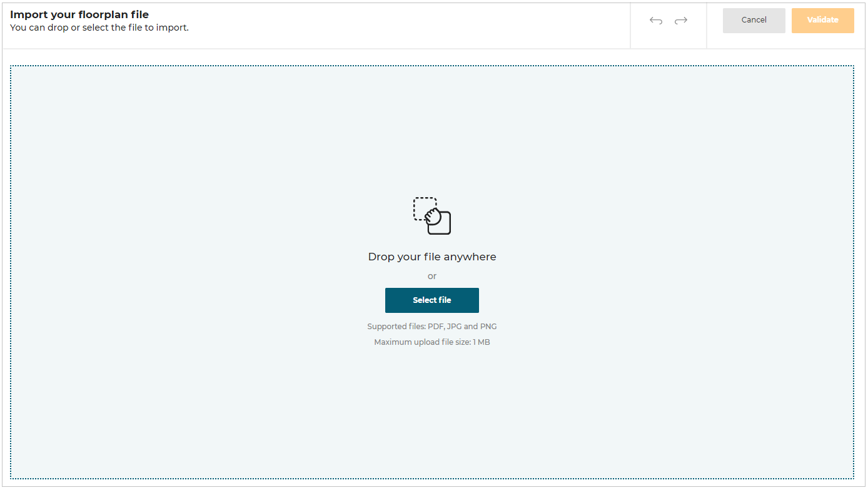Click the curved left-pointing undo icon
The width and height of the screenshot is (868, 490).
(x=655, y=20)
